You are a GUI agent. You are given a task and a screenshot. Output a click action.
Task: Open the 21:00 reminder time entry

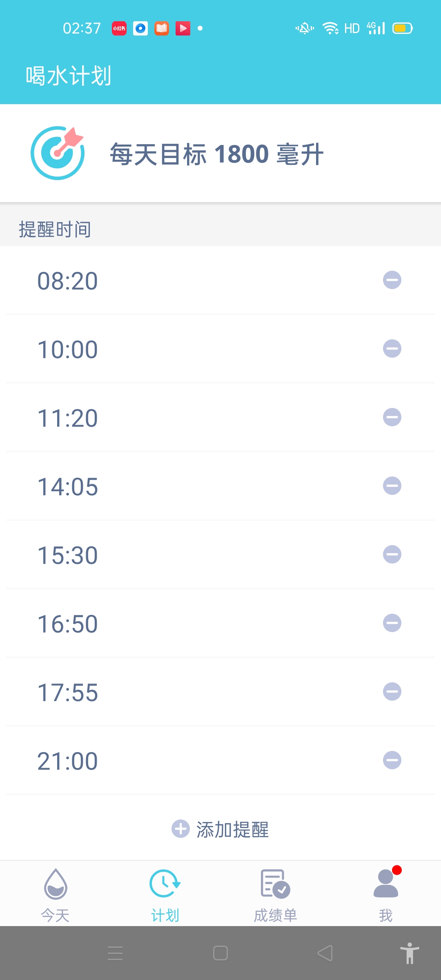point(67,761)
